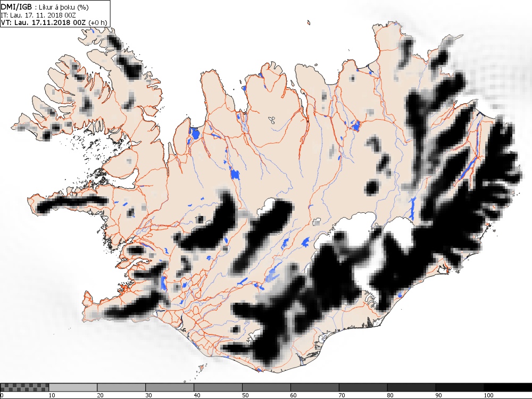Click the legend label '30'
This screenshot has height=399, width=532.
(x=148, y=395)
